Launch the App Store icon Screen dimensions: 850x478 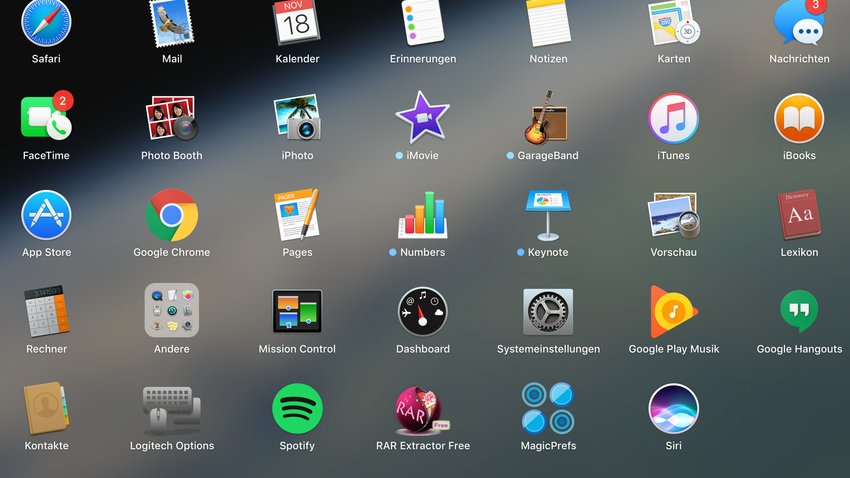[46, 215]
